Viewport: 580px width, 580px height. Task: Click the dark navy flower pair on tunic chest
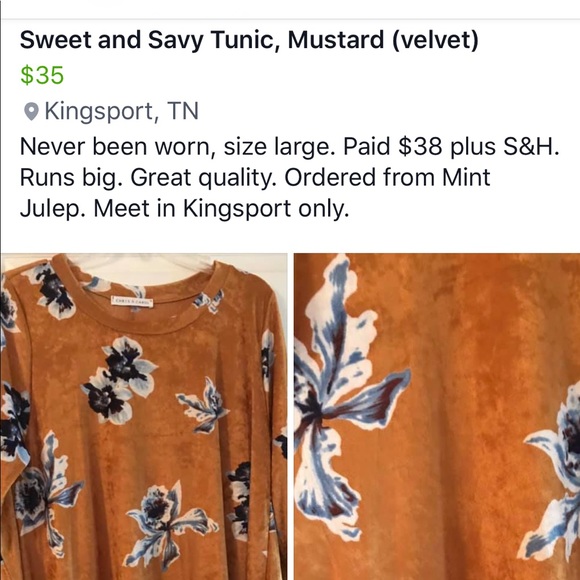119,381
